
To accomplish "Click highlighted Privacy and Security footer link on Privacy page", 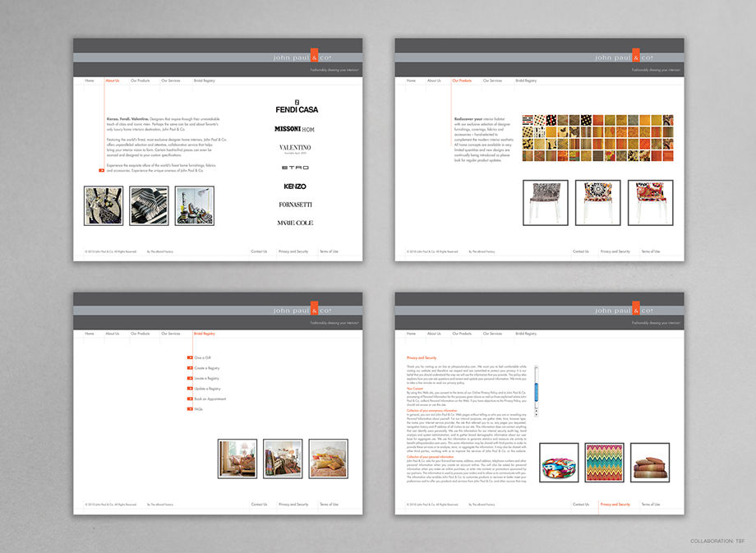I will [x=615, y=505].
